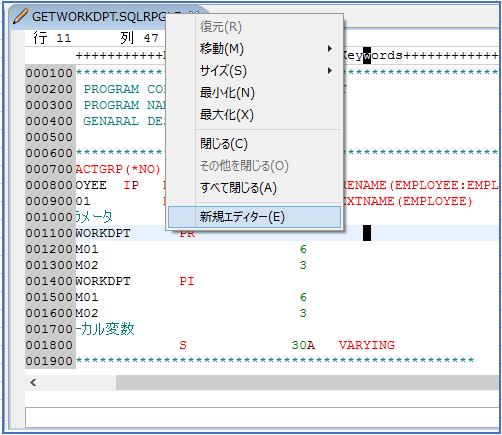Open the サイズ(S) menu item
Screen dimensions: 502x435
pyautogui.click(x=223, y=71)
